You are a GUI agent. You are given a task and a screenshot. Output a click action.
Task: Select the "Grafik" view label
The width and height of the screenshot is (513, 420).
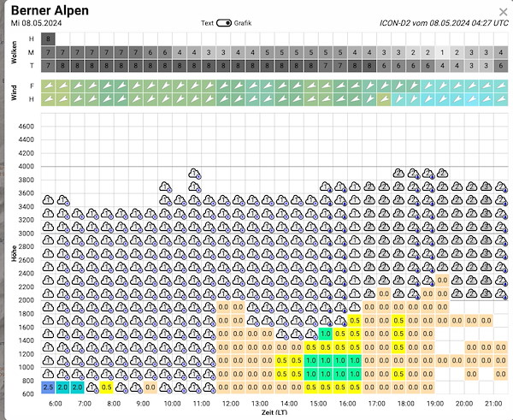[243, 23]
